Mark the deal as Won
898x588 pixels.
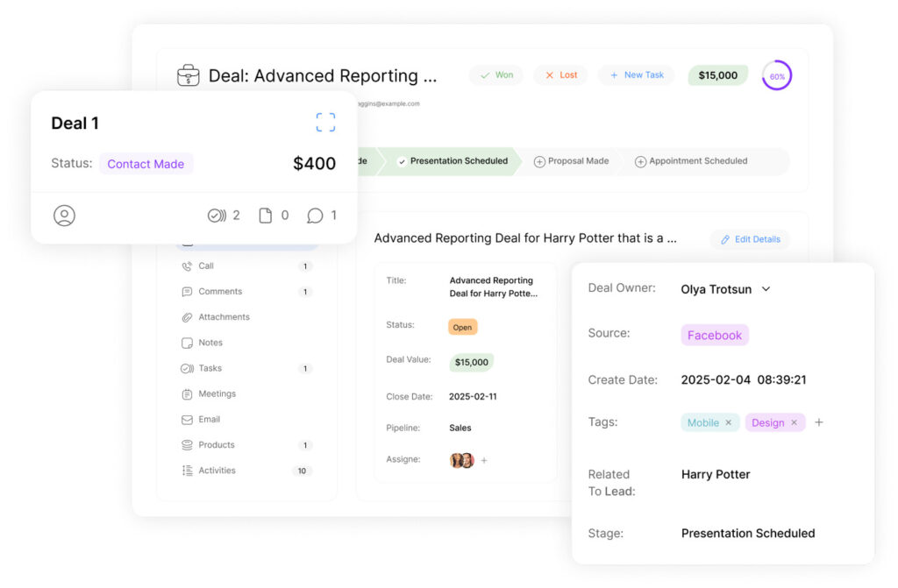coord(496,75)
